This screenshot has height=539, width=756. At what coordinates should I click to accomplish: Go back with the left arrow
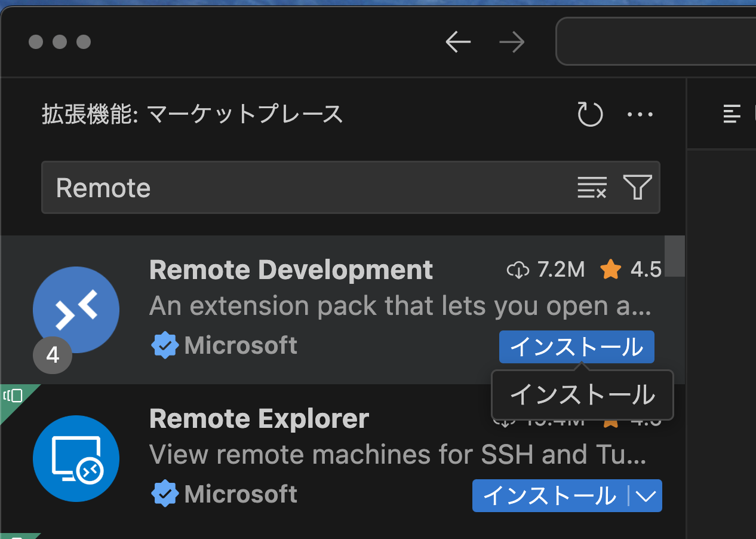(458, 42)
